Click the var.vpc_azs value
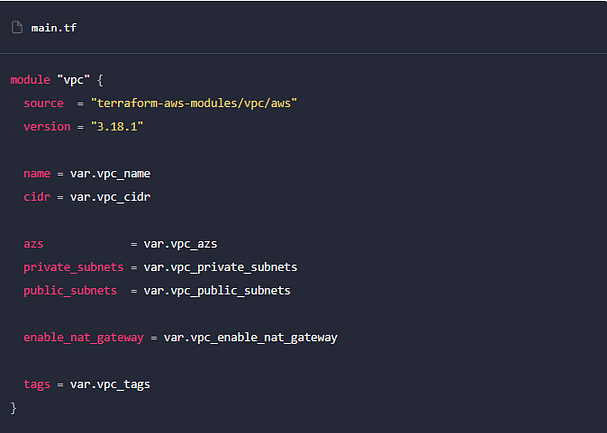The width and height of the screenshot is (607, 433). 180,244
